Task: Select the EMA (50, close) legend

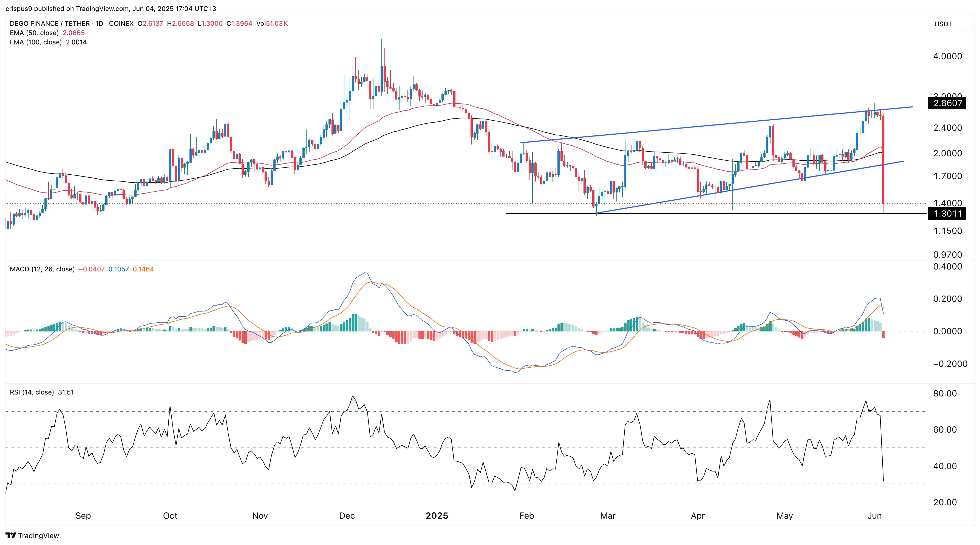Action: coord(34,33)
